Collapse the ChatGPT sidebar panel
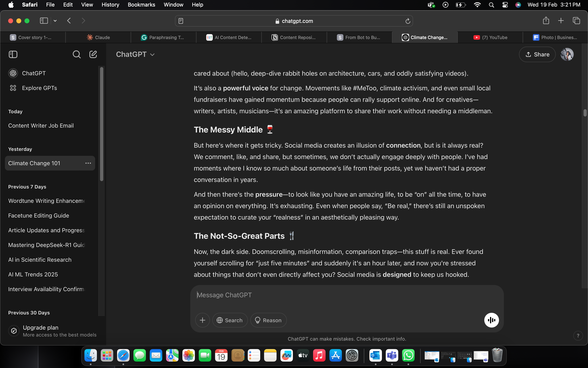Image resolution: width=588 pixels, height=368 pixels. pyautogui.click(x=13, y=54)
